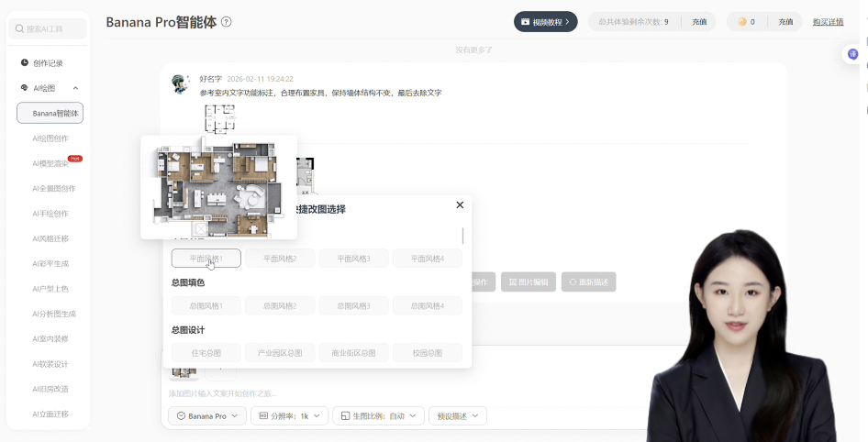
Task: Open the 购买详情 purchase details link
Action: point(828,22)
